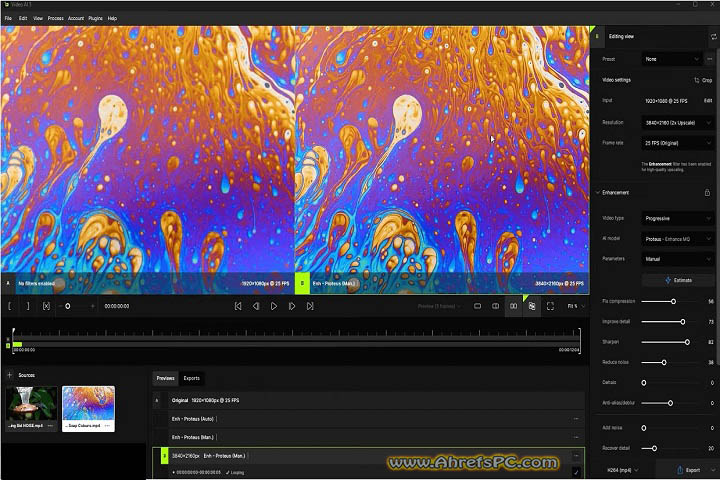The height and width of the screenshot is (480, 720).
Task: Open more options for Enh - Proteus (Auto) row
Action: point(576,419)
